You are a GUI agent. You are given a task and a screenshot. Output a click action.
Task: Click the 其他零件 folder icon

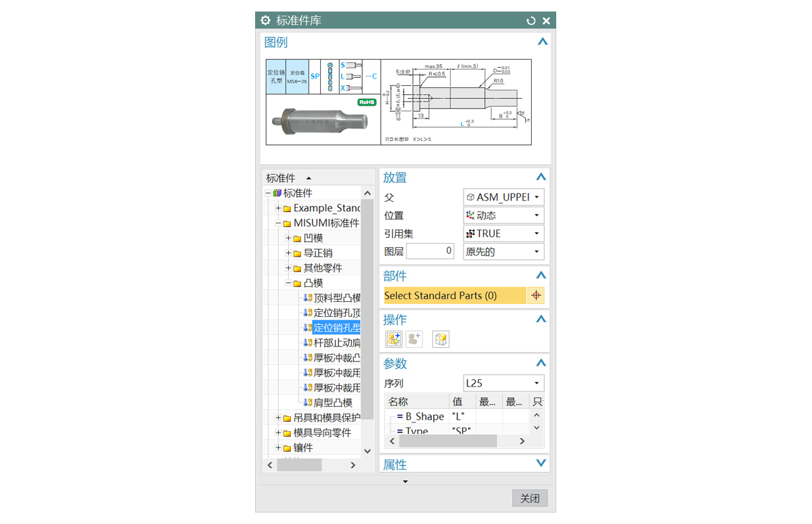pos(297,268)
